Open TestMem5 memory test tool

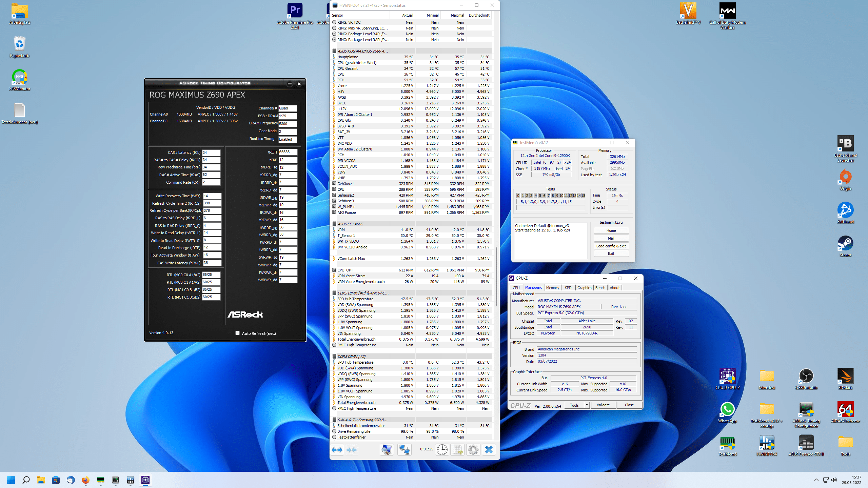click(728, 444)
